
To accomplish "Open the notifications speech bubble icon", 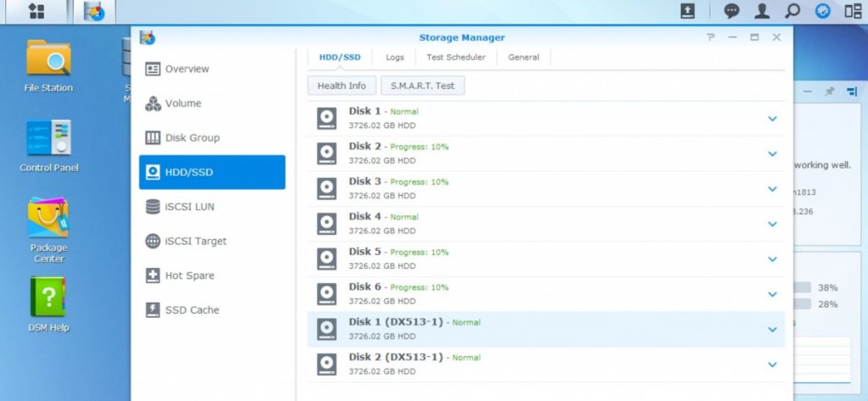I will (x=732, y=11).
